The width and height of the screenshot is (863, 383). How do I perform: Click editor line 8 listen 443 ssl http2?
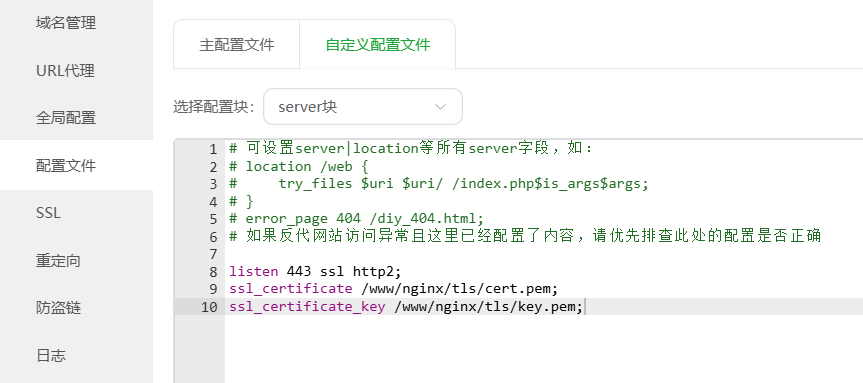click(315, 271)
